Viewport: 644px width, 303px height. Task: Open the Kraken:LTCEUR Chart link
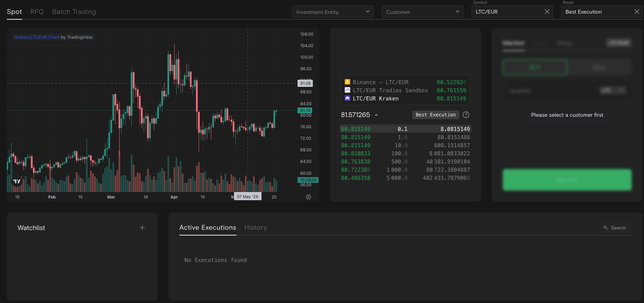[37, 37]
